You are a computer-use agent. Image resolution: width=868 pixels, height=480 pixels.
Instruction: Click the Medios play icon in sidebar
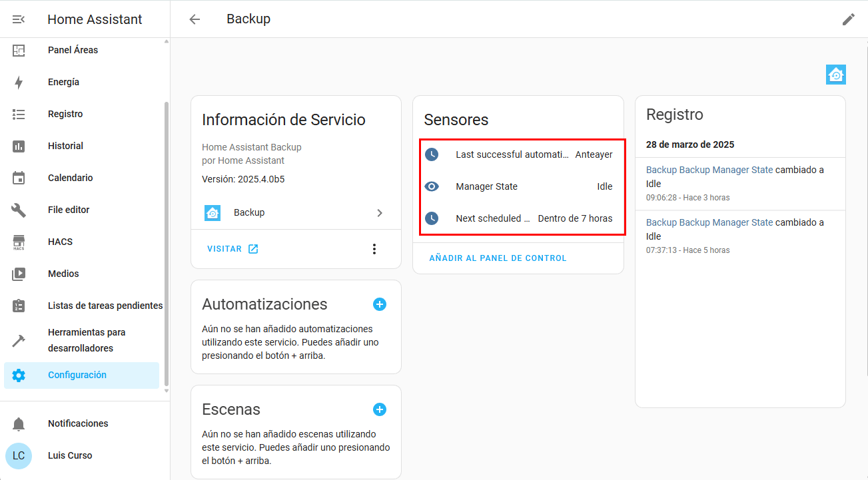[x=19, y=274]
